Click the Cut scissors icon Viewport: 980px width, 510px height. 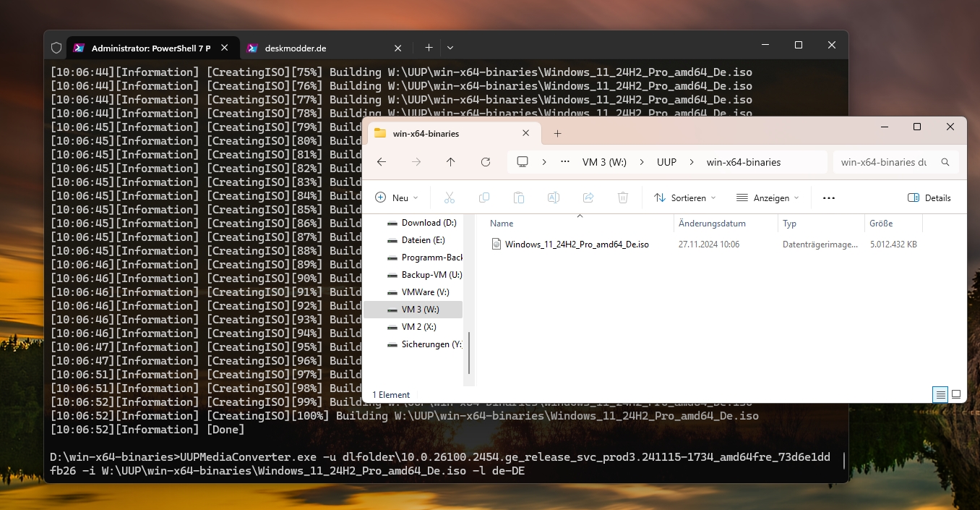pos(449,197)
